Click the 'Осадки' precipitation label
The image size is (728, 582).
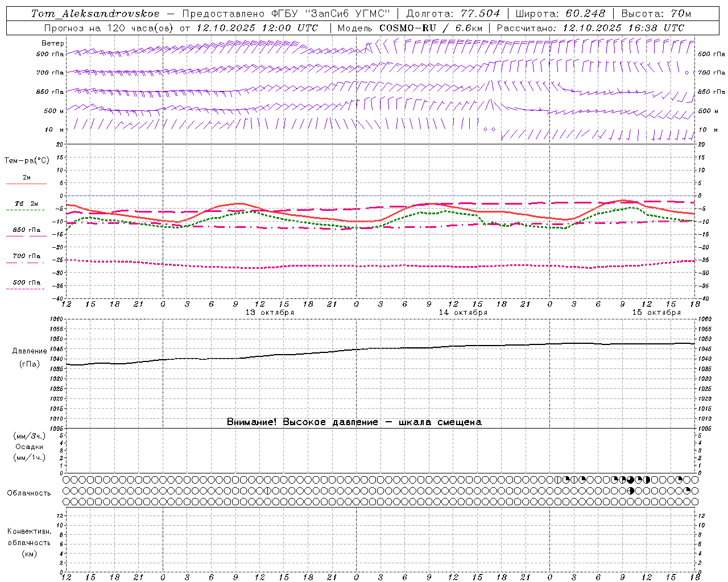click(30, 447)
